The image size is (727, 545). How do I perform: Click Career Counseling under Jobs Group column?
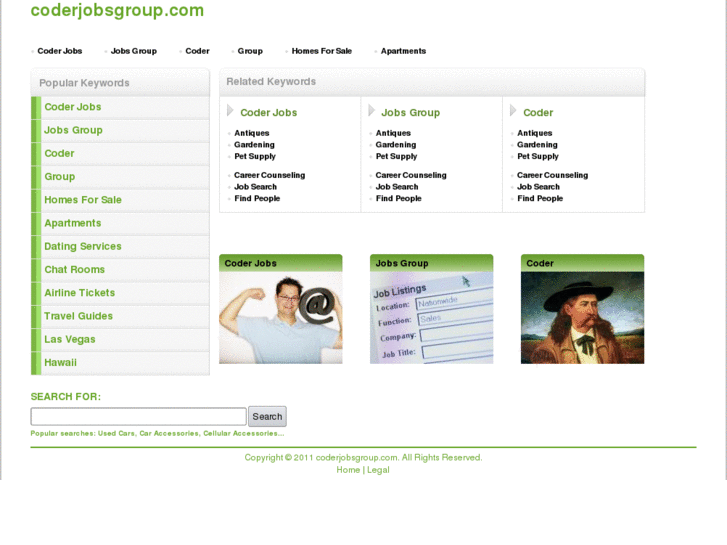[x=411, y=175]
